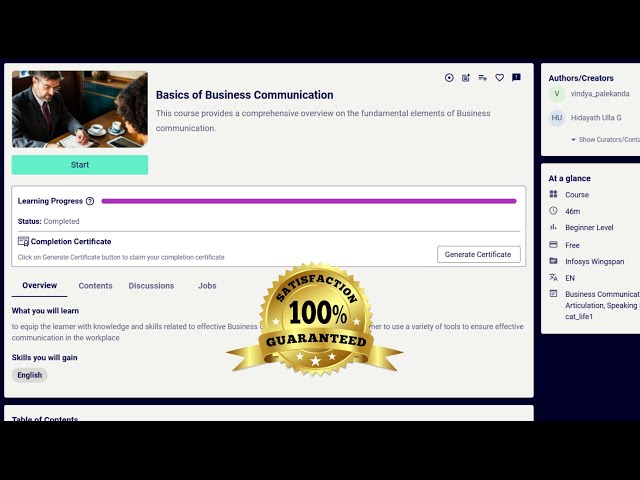Click the Completion Certificate icon
Viewport: 640px width, 480px height.
point(23,241)
